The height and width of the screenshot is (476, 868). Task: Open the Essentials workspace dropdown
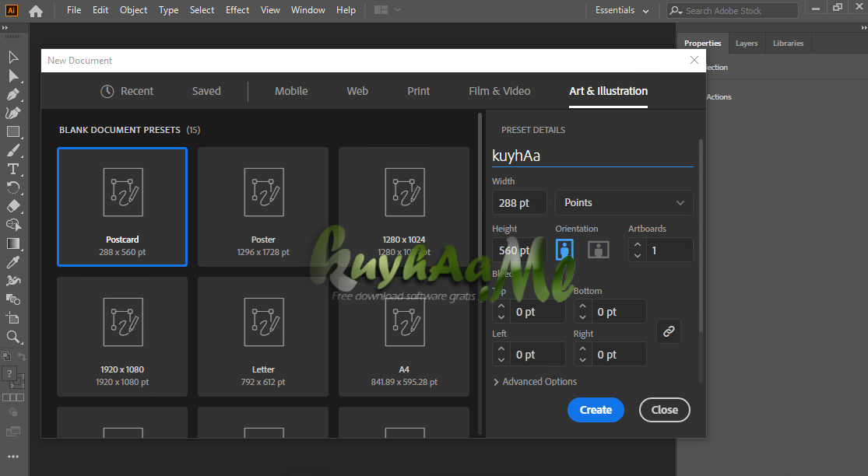click(x=622, y=10)
